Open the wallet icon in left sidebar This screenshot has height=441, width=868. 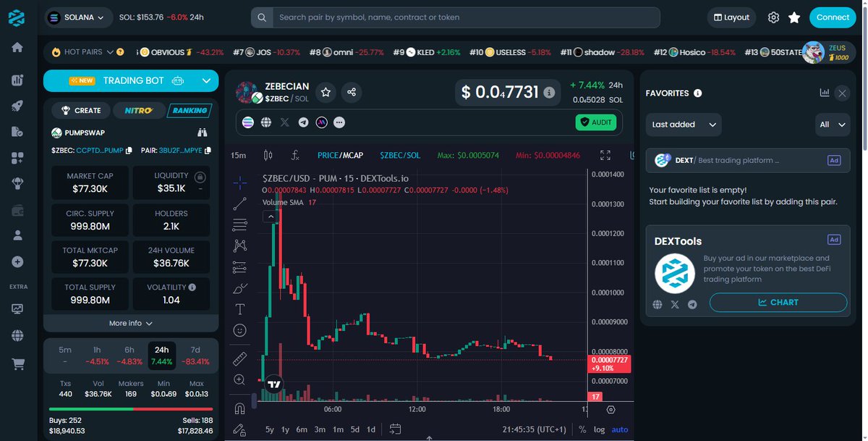click(17, 211)
